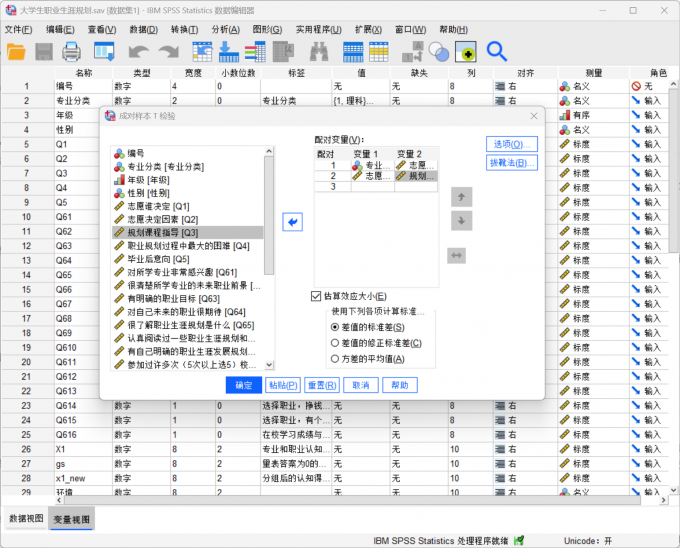Screen dimensions: 680x548
Task: Split file toolbar icon
Action: click(412, 52)
